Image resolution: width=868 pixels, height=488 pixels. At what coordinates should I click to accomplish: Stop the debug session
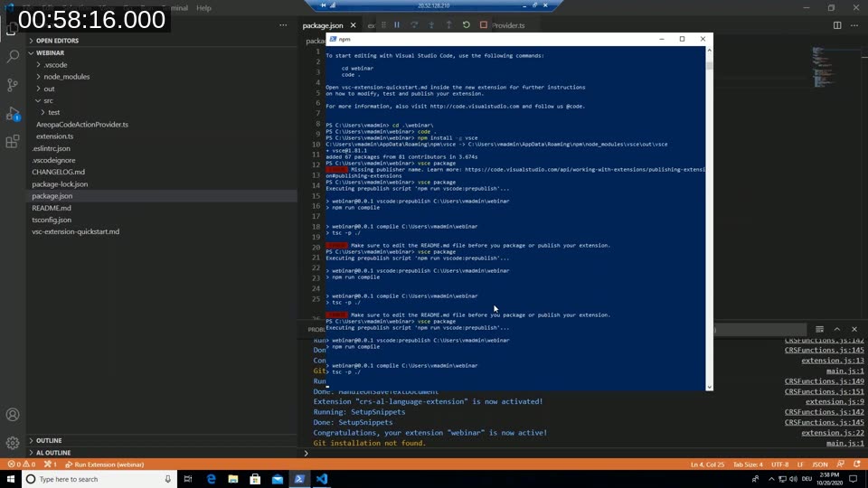tap(483, 25)
